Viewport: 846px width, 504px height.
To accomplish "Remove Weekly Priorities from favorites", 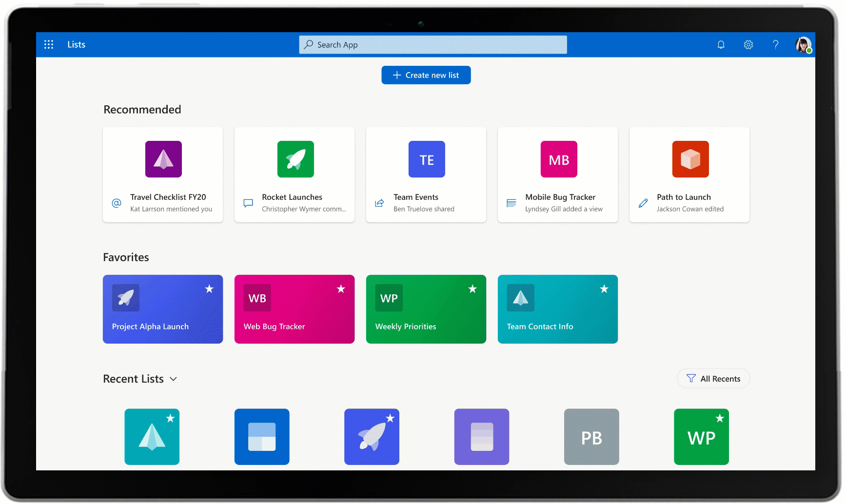I will [x=472, y=289].
